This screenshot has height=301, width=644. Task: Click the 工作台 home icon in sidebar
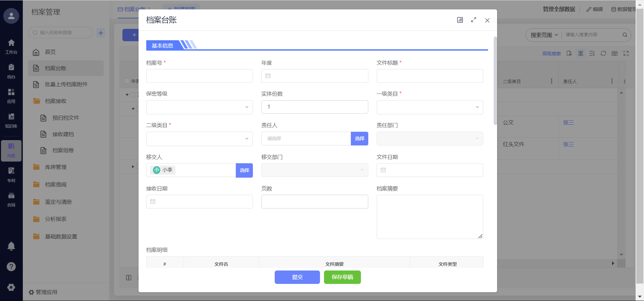tap(11, 46)
